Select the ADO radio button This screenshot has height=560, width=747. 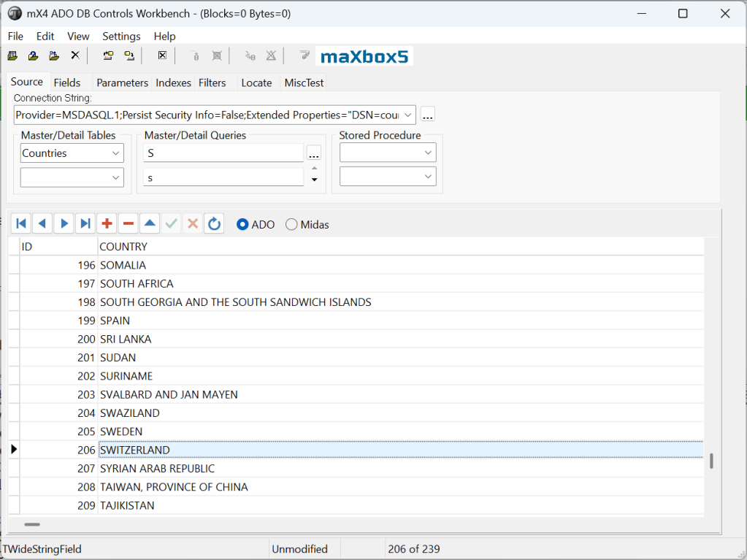[243, 225]
